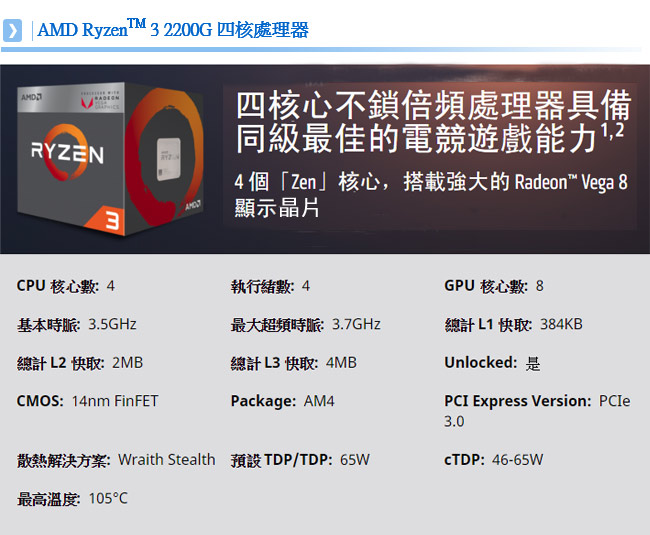Click the CMOS 14nm FinFET spec

click(87, 401)
